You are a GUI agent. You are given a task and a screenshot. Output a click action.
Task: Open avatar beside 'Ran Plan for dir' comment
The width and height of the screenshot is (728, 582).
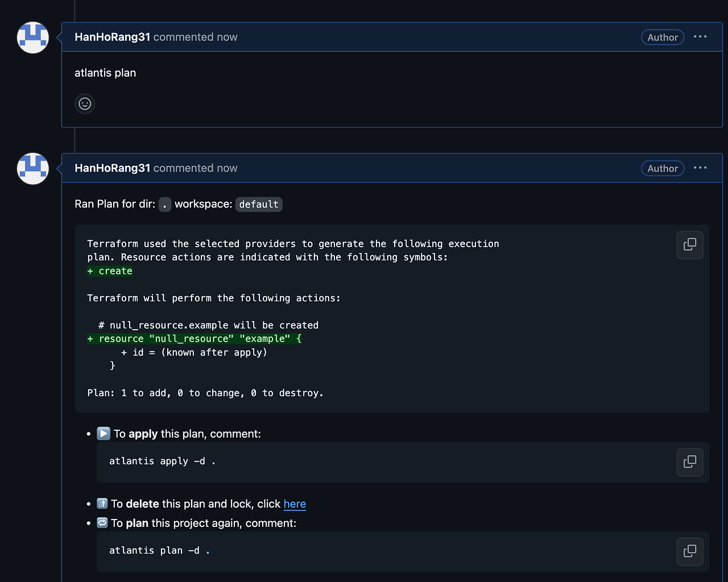[x=33, y=169]
